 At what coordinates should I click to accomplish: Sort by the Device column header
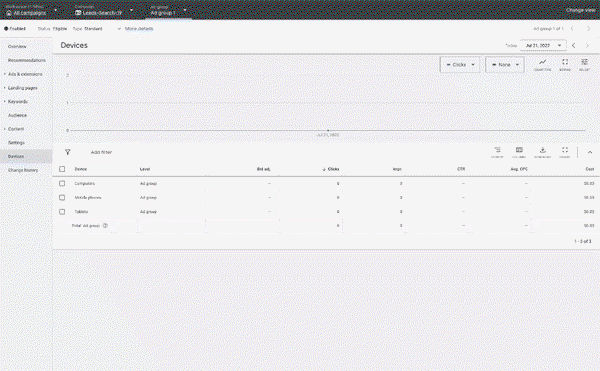[81, 169]
